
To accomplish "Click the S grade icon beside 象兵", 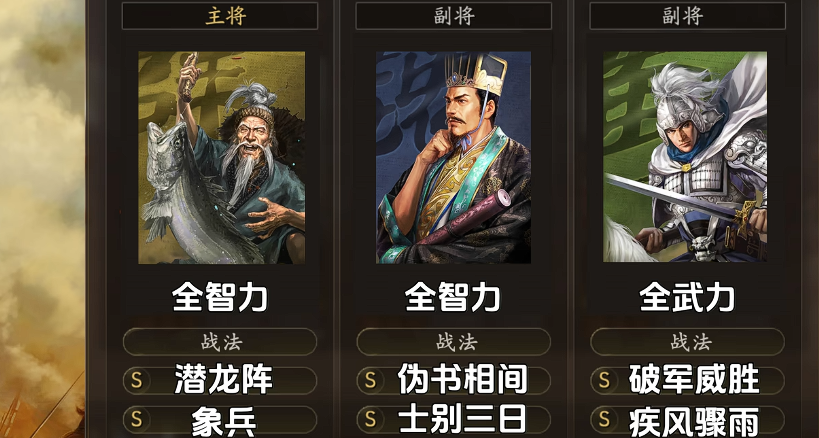I will coord(136,419).
